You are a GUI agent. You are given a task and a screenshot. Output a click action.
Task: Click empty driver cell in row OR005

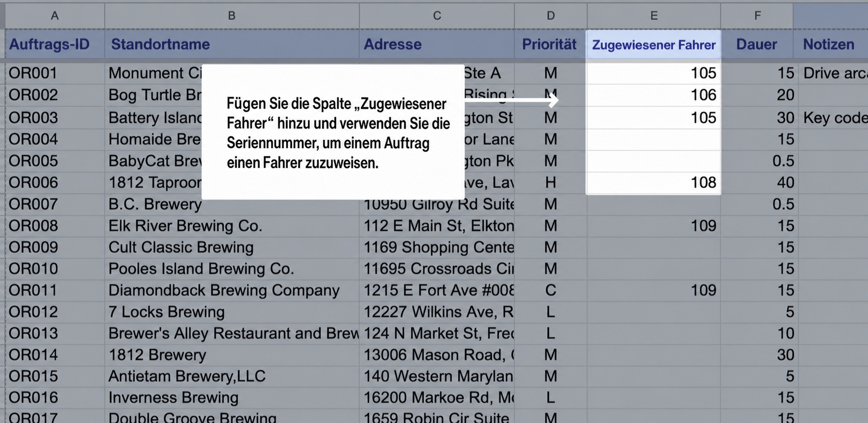pos(654,161)
